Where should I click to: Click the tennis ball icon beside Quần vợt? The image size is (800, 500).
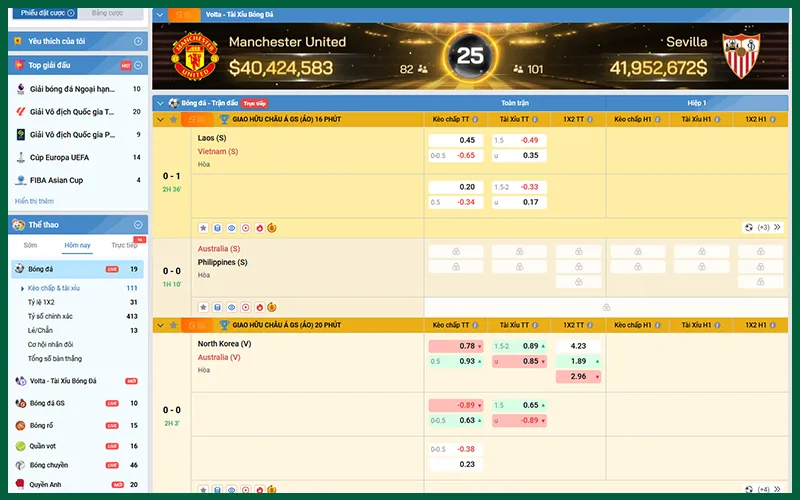(x=20, y=446)
